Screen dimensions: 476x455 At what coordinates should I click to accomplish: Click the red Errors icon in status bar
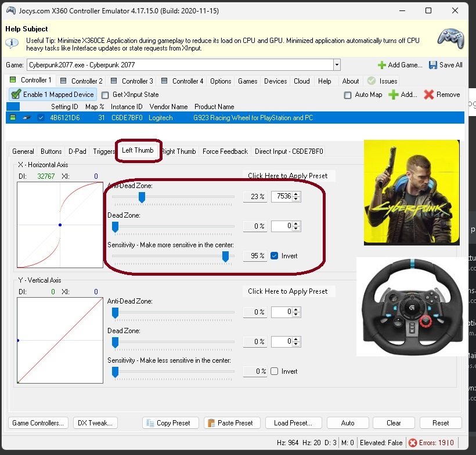[412, 443]
